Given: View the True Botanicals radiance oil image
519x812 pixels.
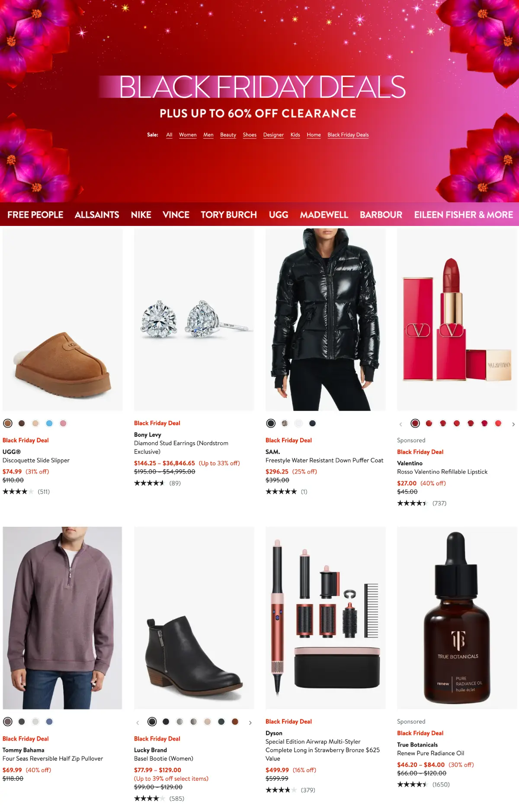Looking at the screenshot, I should [457, 618].
